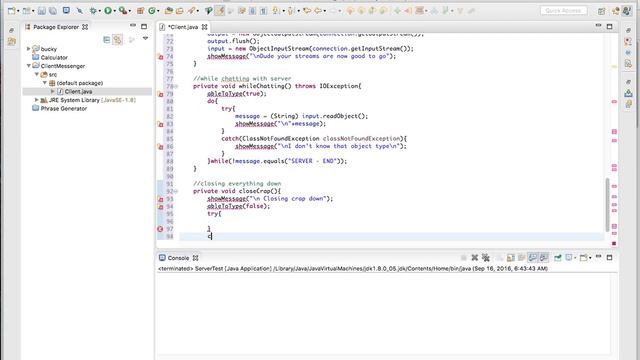Fold the closeCrap method at line 92

click(176, 191)
